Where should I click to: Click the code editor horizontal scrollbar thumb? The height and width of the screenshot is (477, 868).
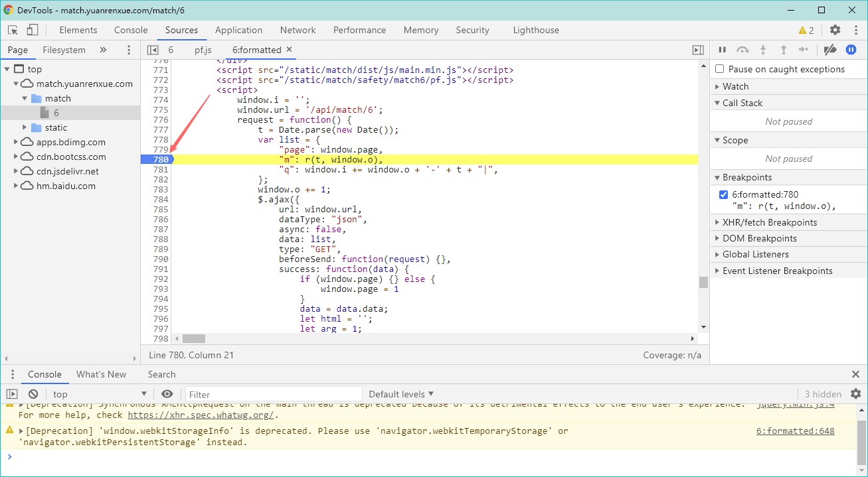pyautogui.click(x=194, y=338)
